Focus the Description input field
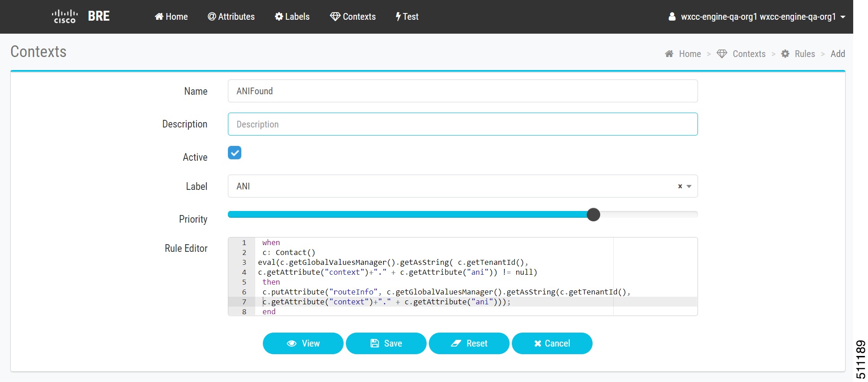Screen dimensions: 868x382 462,124
